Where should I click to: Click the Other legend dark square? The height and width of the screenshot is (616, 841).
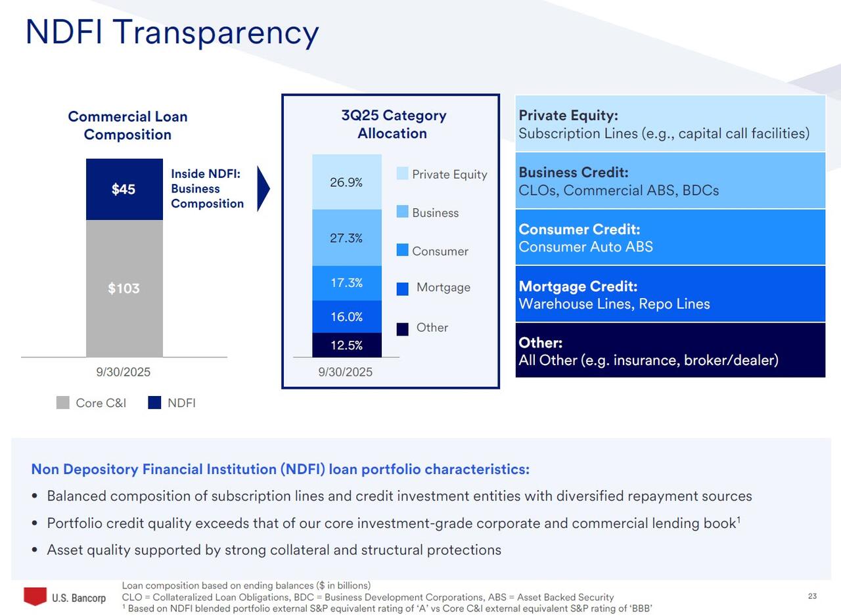pyautogui.click(x=403, y=329)
